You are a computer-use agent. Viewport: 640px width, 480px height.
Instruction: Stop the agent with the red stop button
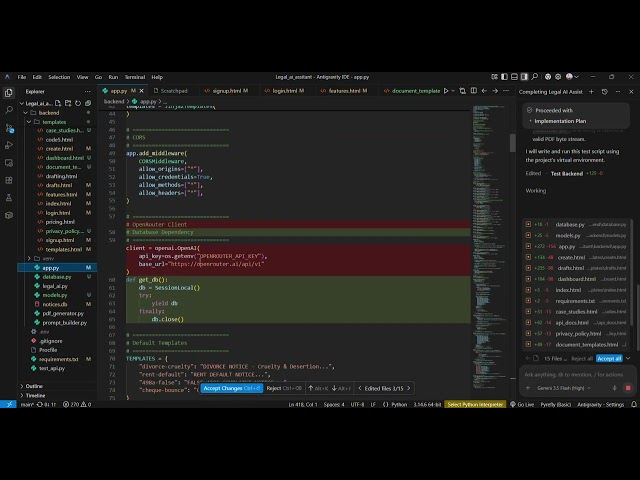point(628,388)
